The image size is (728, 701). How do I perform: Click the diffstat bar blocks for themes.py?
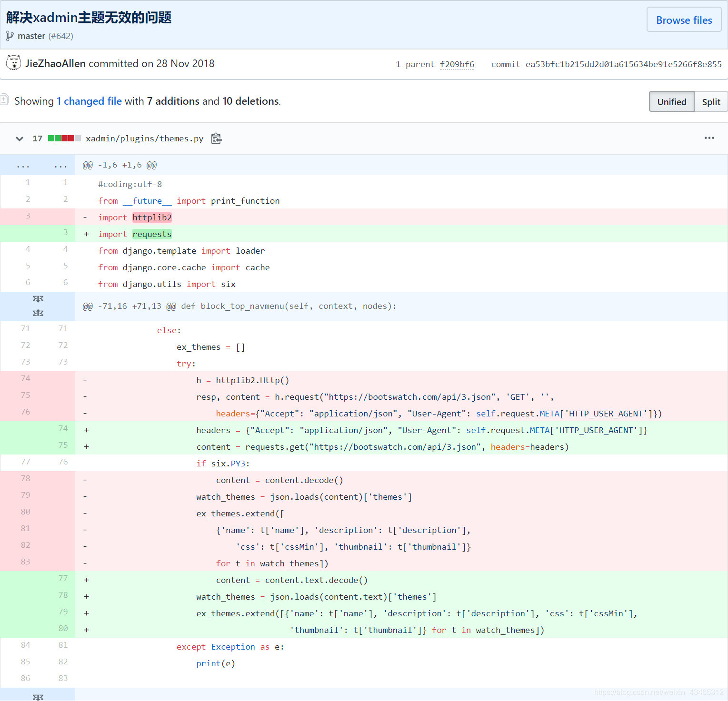(x=64, y=138)
